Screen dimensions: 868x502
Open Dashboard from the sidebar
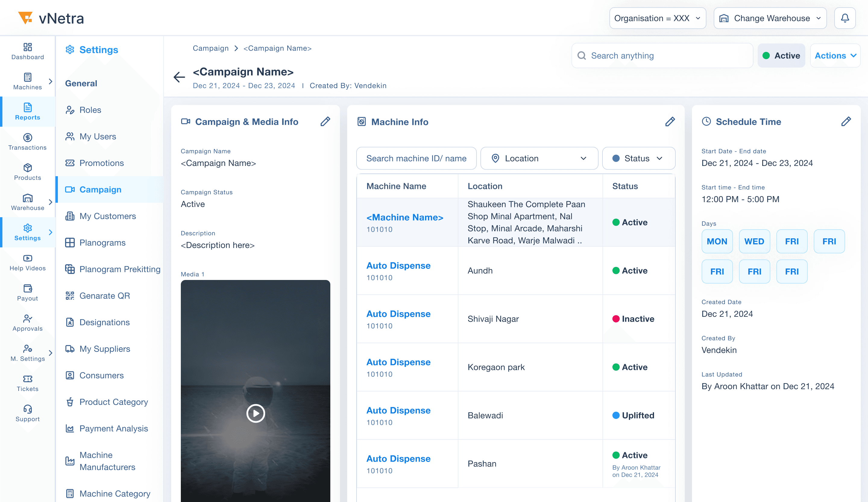(27, 51)
